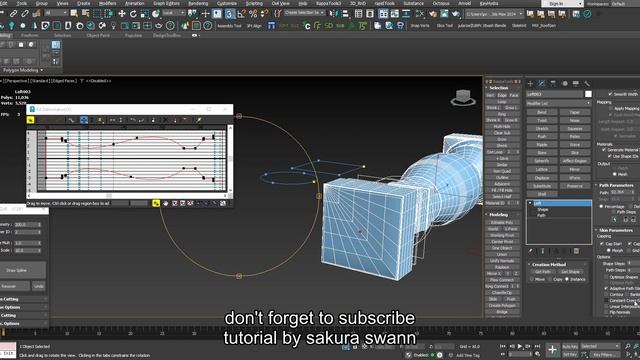Toggle Generate Material IDs checkbox
640x360 pixels.
coord(604,150)
